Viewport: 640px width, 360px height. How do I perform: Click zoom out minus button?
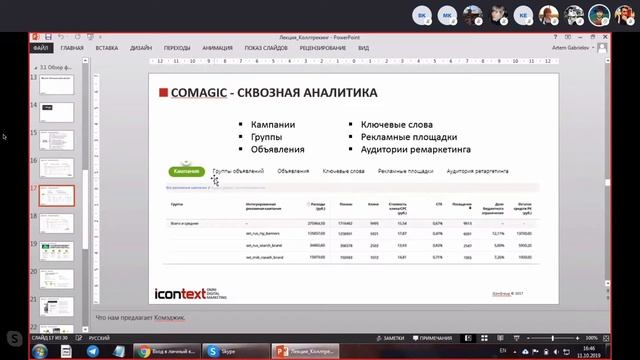528,338
